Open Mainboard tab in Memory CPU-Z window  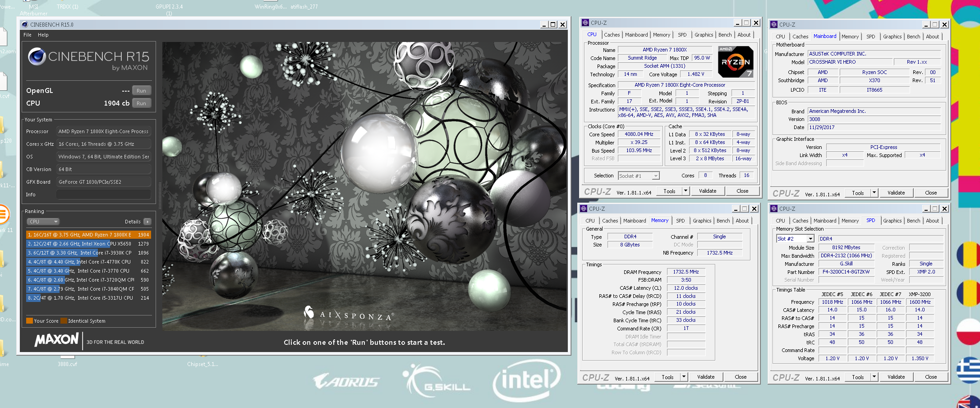[635, 221]
